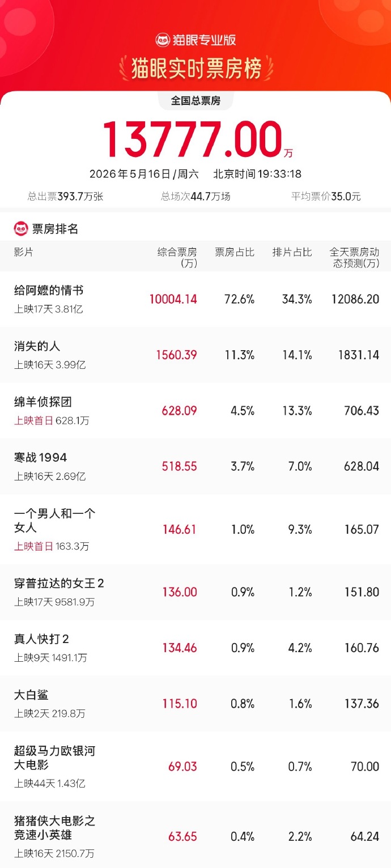Select the 全国总票房 tab
The height and width of the screenshot is (868, 391).
[195, 101]
